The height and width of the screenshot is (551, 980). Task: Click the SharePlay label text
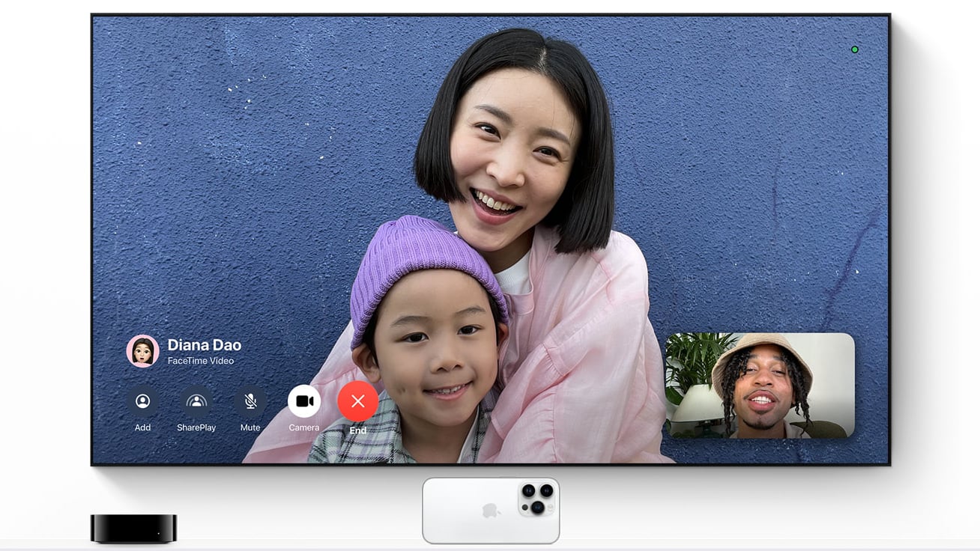pyautogui.click(x=196, y=427)
